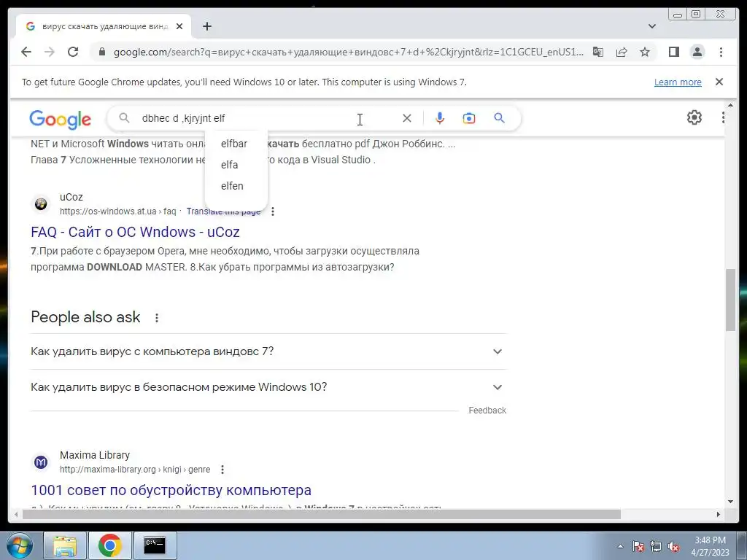
Task: Open the tab search dropdown arrow
Action: [x=652, y=26]
